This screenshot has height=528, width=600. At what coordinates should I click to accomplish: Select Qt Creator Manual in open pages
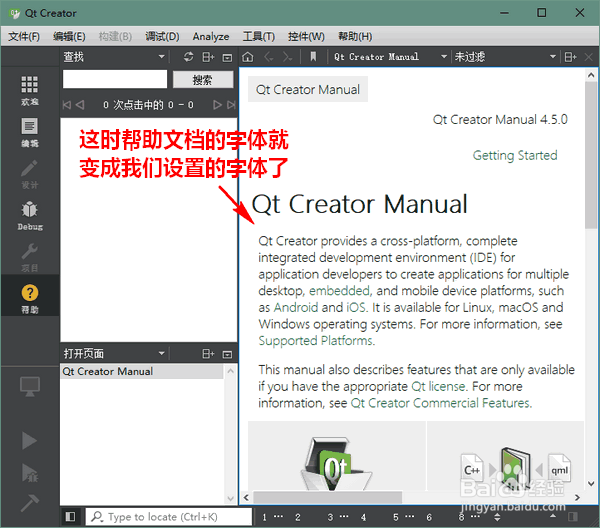pyautogui.click(x=142, y=372)
